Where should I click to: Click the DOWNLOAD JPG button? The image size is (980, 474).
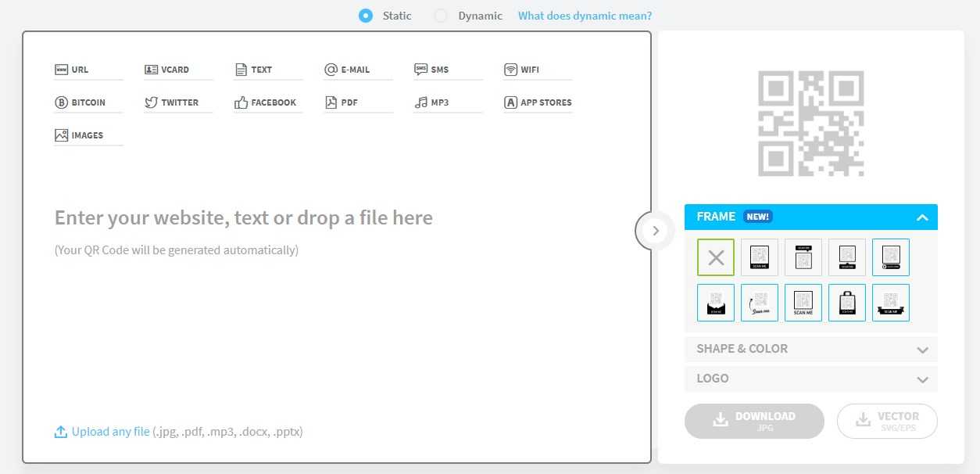tap(754, 421)
